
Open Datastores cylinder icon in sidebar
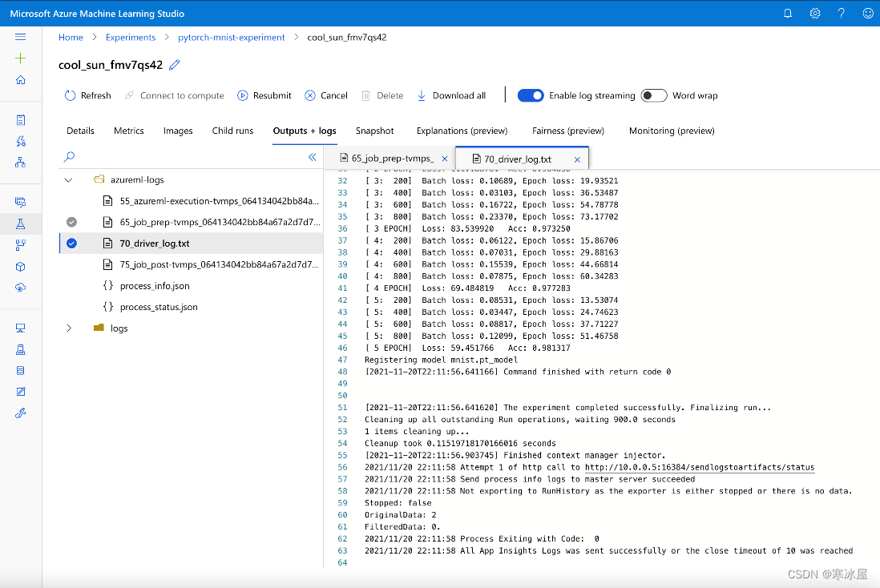(21, 371)
